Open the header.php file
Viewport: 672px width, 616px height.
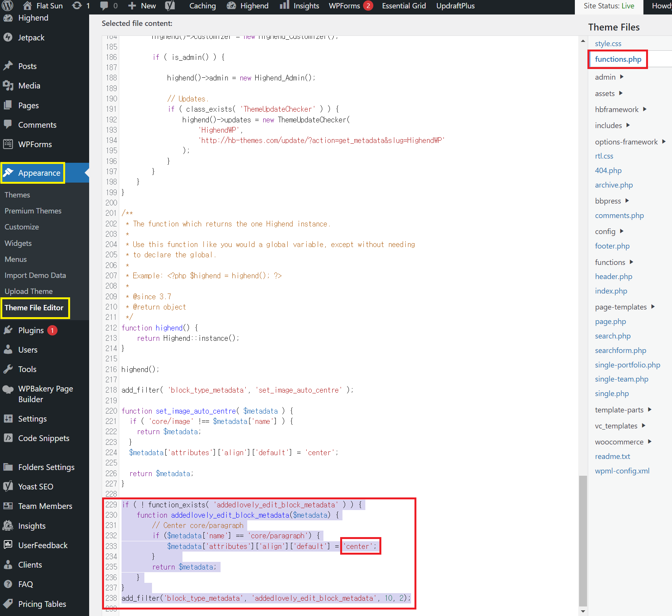coord(613,276)
